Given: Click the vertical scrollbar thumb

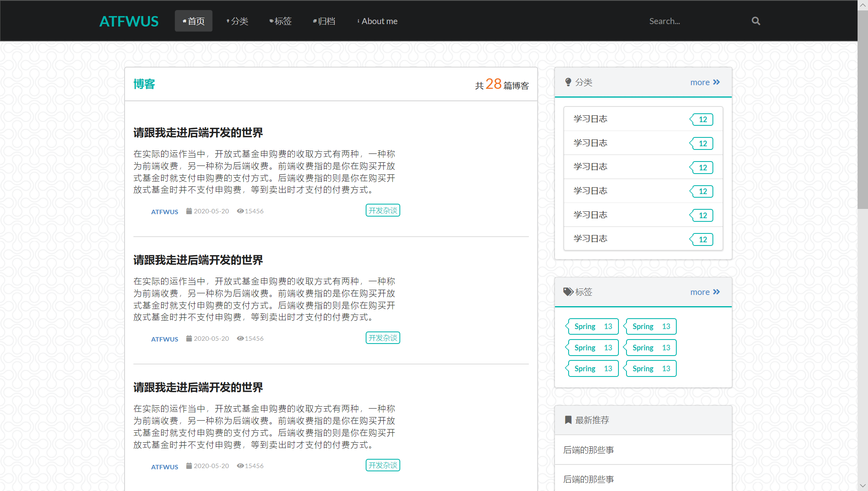Looking at the screenshot, I should click(863, 110).
